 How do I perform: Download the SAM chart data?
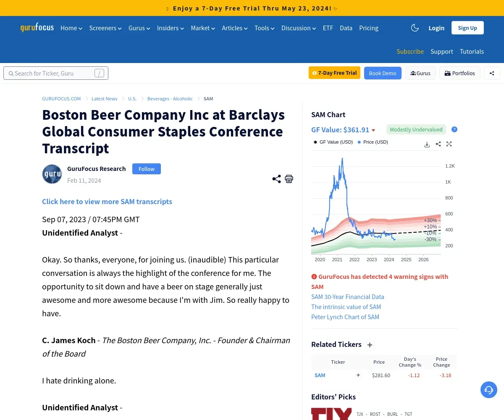(427, 144)
